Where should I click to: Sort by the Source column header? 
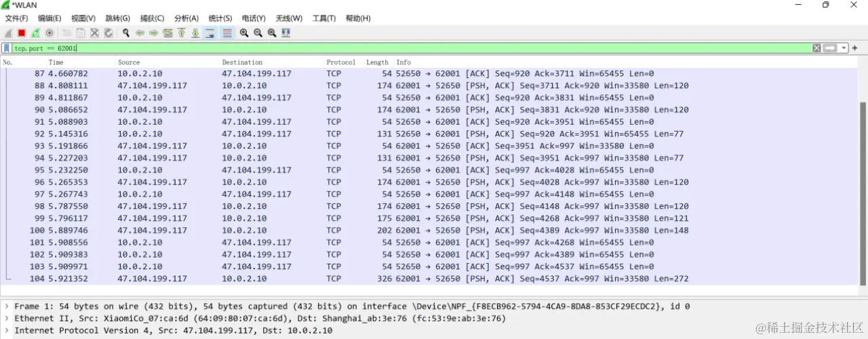click(x=167, y=62)
